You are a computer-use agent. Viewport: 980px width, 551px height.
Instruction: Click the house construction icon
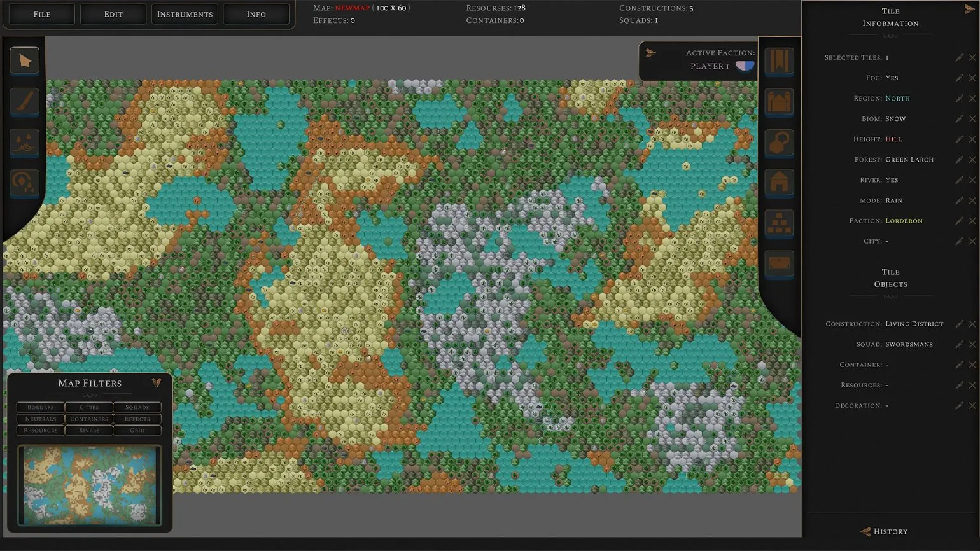[779, 183]
